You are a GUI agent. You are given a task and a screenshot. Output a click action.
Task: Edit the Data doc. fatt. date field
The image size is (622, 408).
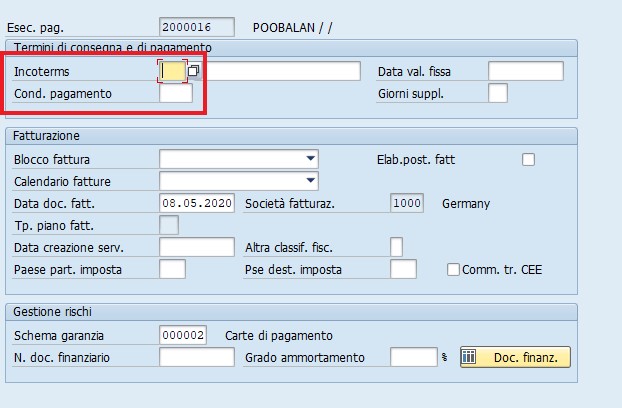pos(197,203)
